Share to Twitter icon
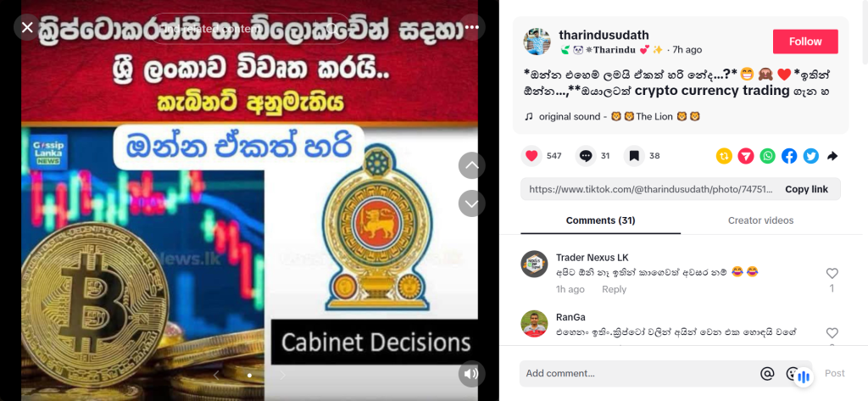This screenshot has width=868, height=401. pos(811,156)
